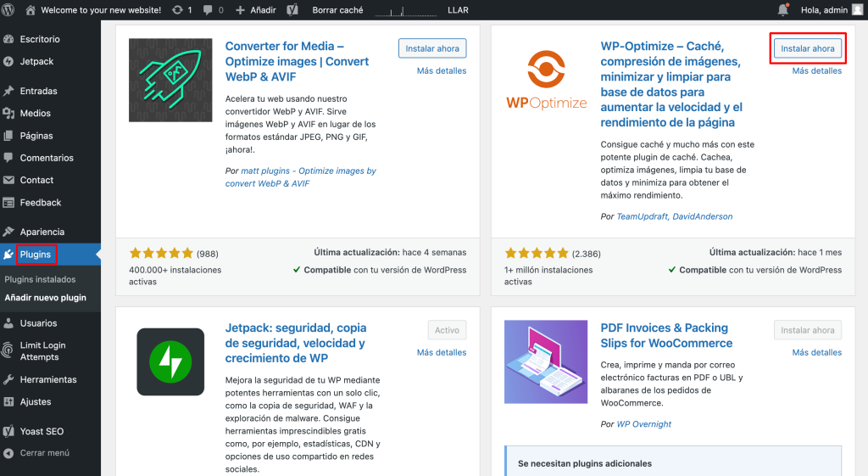The image size is (868, 476).
Task: Install the WP-Optimize plugin now
Action: coord(807,48)
